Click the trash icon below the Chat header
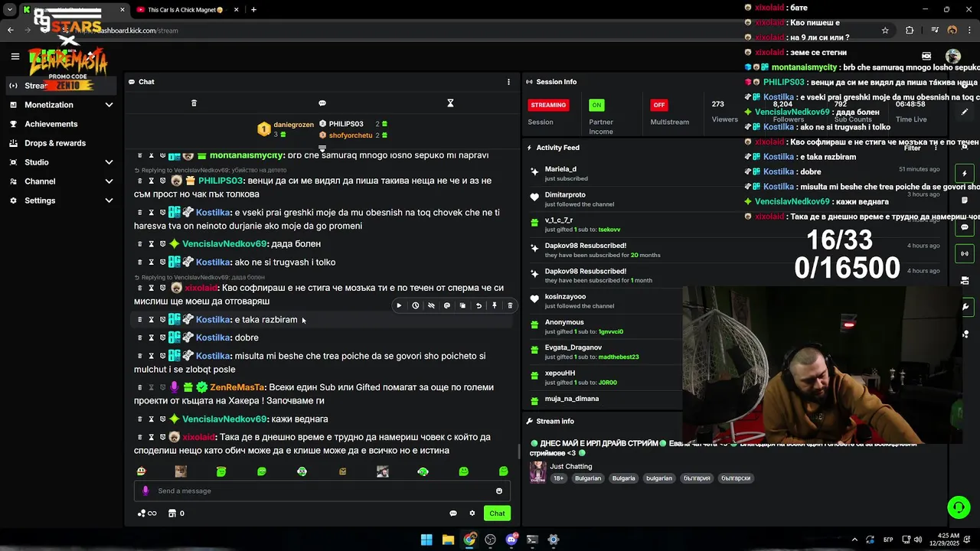 click(194, 103)
